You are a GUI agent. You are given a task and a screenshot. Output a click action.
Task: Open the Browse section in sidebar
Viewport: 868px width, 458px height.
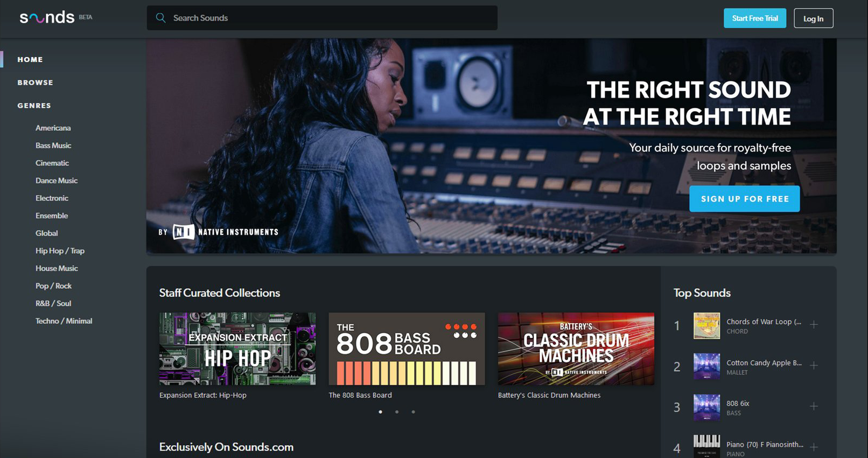point(35,82)
